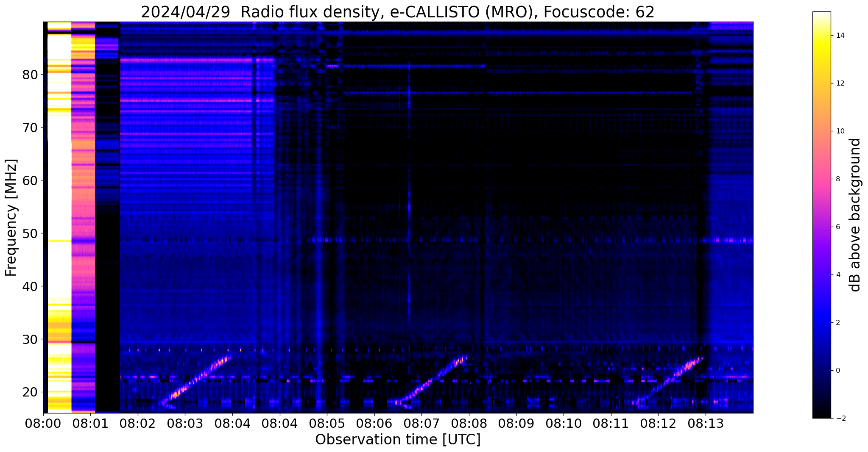The height and width of the screenshot is (452, 868).
Task: Click the 20 MHz frequency tick label
Action: [30, 392]
